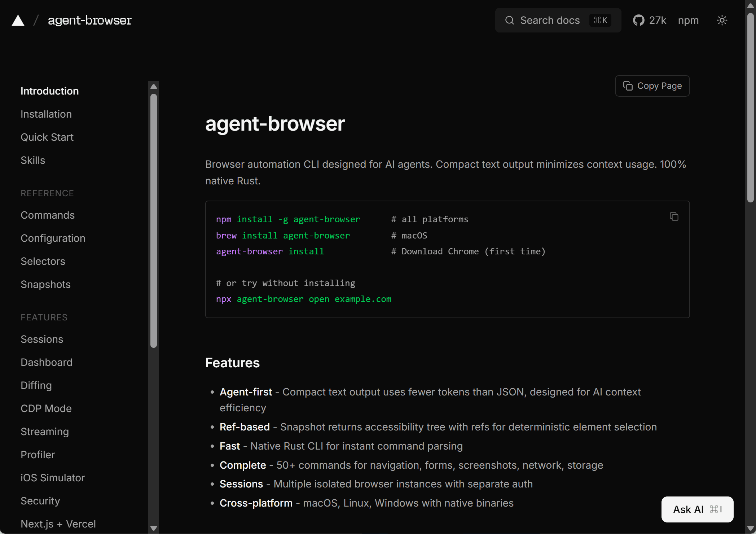
Task: Click the page scrollbar up arrow
Action: [x=750, y=5]
